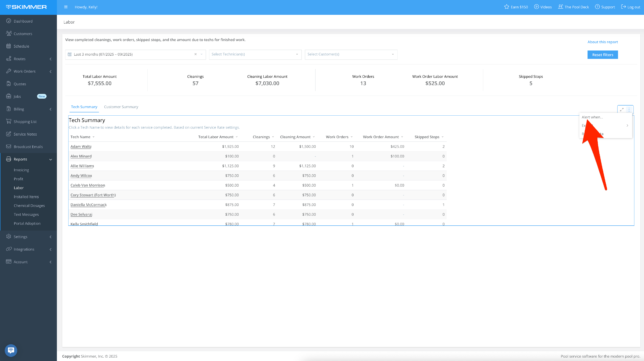Viewport: 644px width, 361px height.
Task: Click the hamburger menu icon in header
Action: tap(66, 7)
